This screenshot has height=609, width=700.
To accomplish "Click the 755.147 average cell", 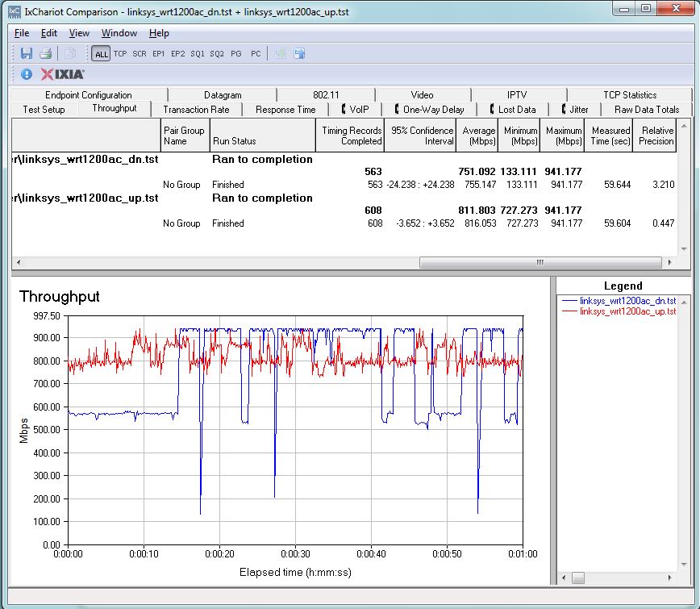I will [480, 185].
